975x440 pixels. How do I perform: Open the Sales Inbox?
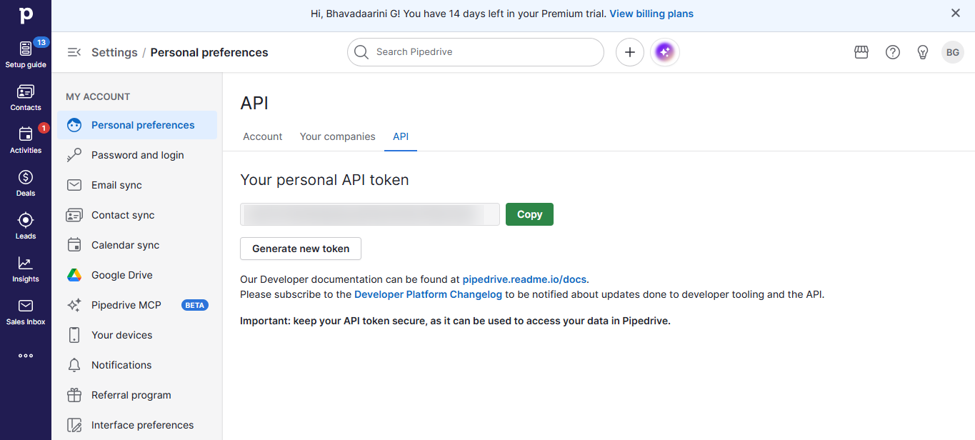pyautogui.click(x=25, y=312)
